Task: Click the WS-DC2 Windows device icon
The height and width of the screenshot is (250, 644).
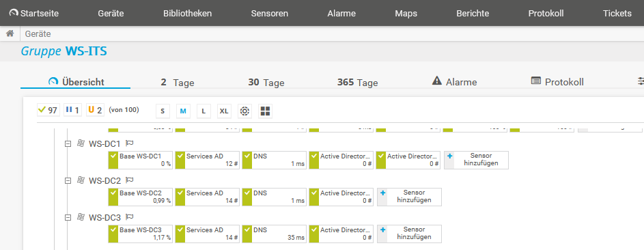Action: click(81, 180)
